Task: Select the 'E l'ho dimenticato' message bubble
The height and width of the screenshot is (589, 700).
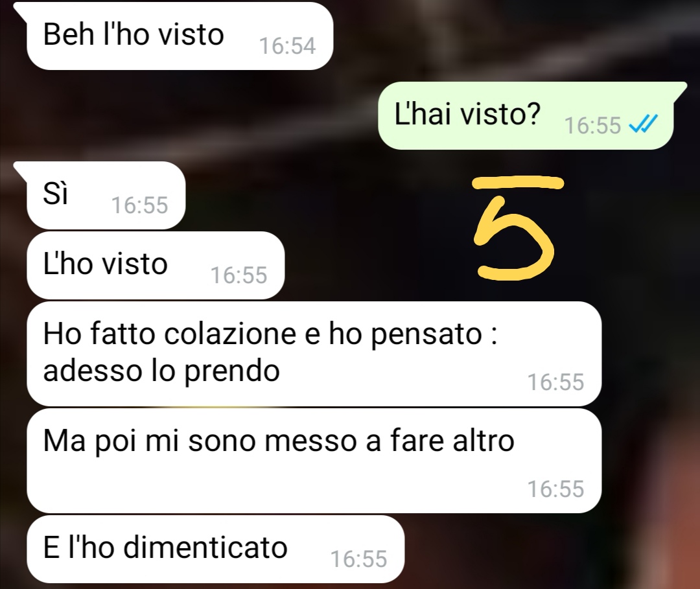Action: coord(215,549)
